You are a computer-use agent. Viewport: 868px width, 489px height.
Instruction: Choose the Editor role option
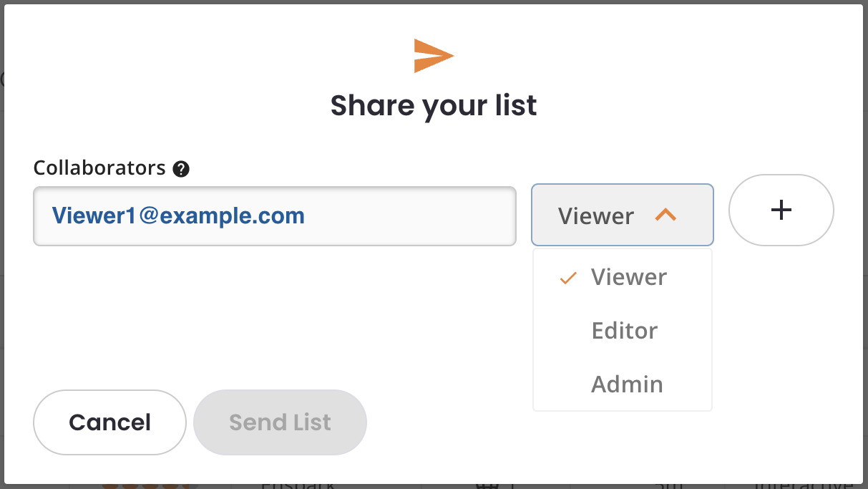coord(623,331)
